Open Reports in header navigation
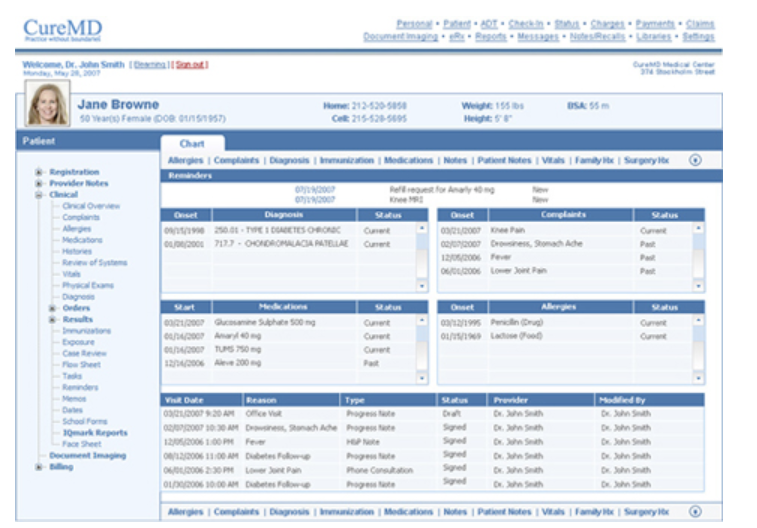The height and width of the screenshot is (528, 757). click(x=491, y=37)
